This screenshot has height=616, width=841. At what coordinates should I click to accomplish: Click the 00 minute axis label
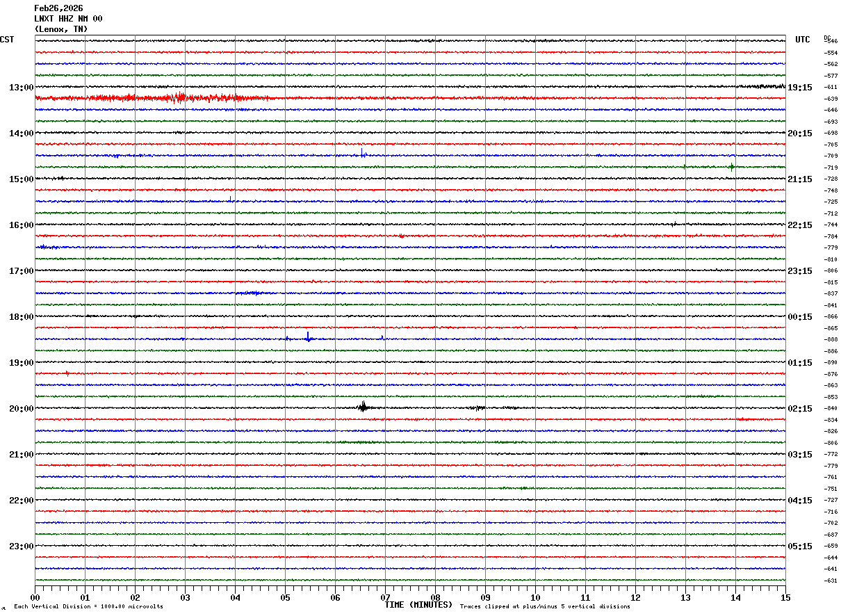35,598
